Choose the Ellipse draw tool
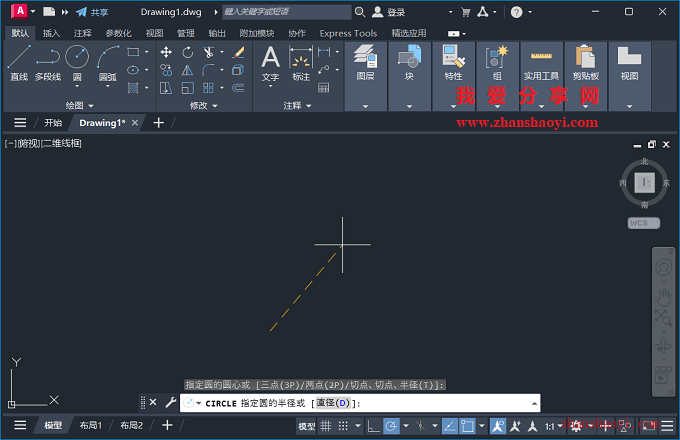Image resolution: width=680 pixels, height=440 pixels. [x=133, y=70]
